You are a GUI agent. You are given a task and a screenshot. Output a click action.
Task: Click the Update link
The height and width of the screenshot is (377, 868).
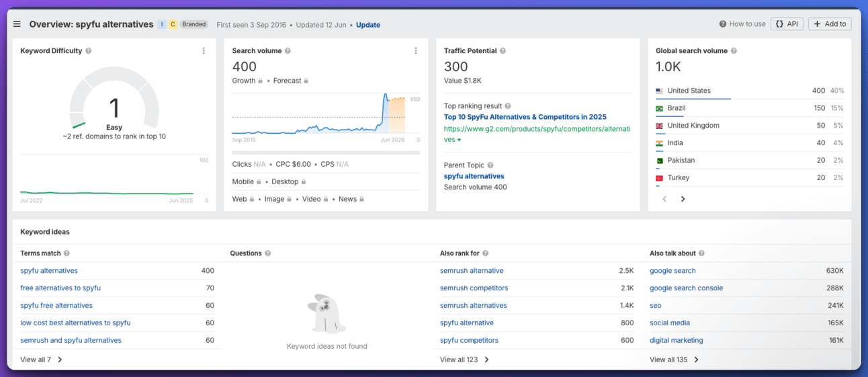point(368,25)
